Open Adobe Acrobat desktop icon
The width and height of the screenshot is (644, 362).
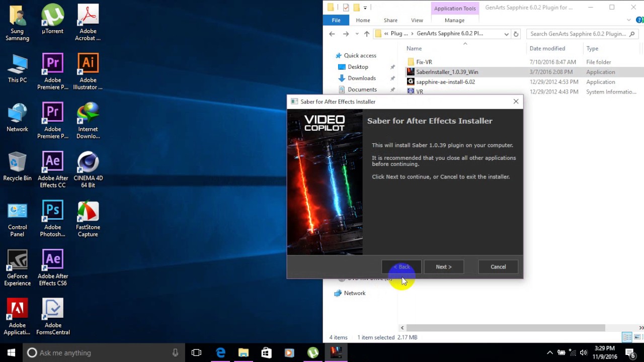click(x=88, y=23)
